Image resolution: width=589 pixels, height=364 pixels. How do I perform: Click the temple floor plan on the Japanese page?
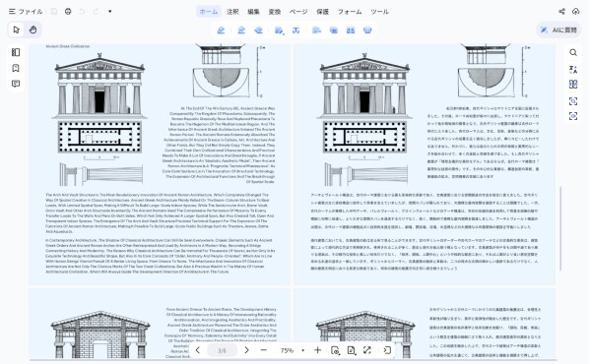(x=364, y=137)
